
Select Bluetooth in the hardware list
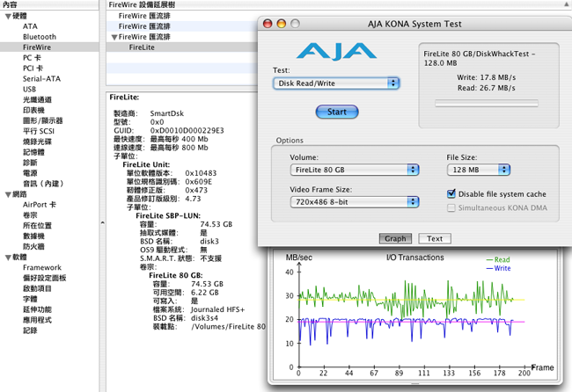click(x=40, y=37)
